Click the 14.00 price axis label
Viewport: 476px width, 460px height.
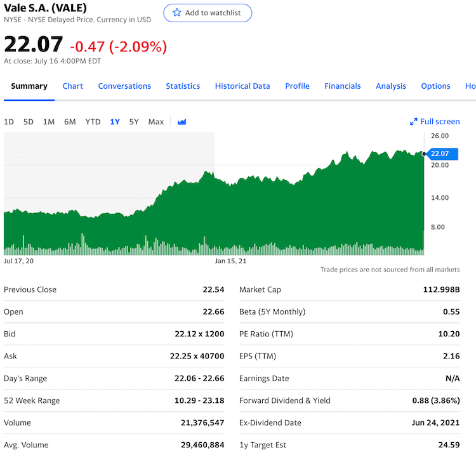pyautogui.click(x=440, y=198)
